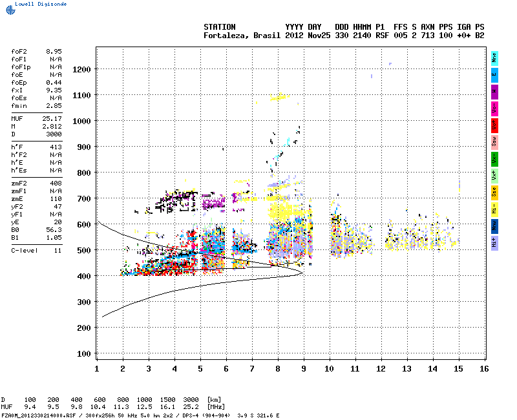The image size is (517, 420).
Task: Click the time 2140 in header
Action: (362, 36)
